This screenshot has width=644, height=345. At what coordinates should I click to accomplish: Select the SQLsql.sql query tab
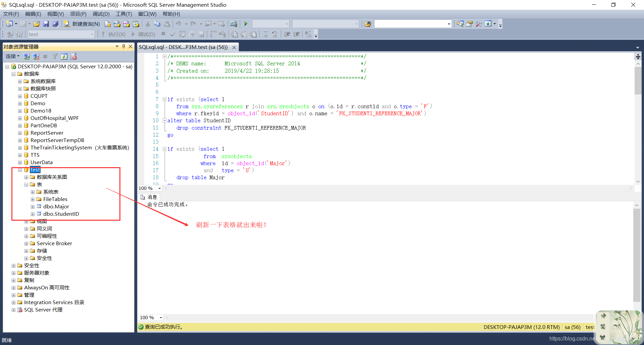tap(183, 47)
